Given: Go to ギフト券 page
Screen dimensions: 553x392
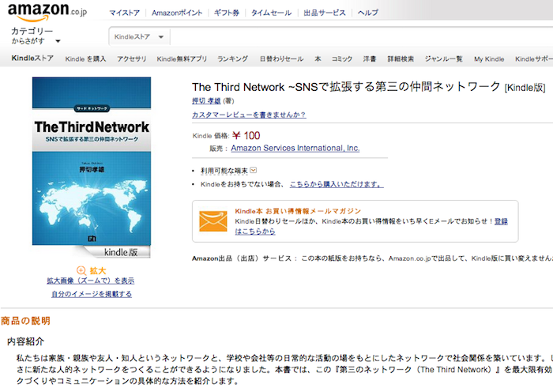Looking at the screenshot, I should pos(227,13).
